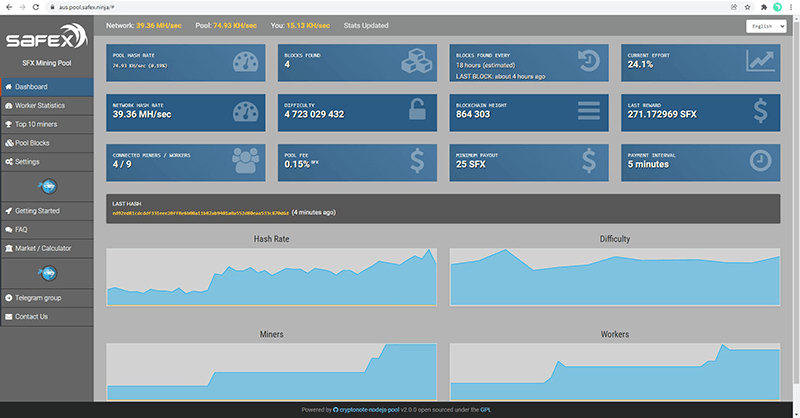
Task: Open the browser three-dot menu
Action: (791, 7)
